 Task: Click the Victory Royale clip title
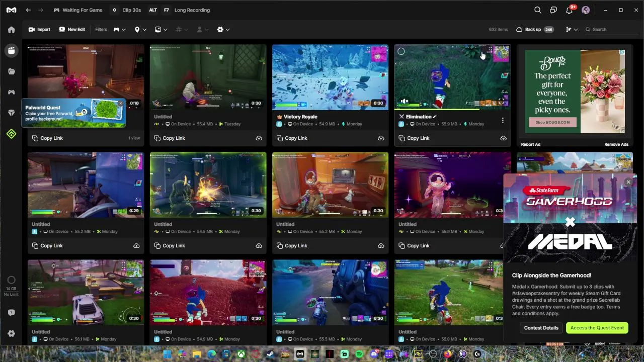[300, 117]
